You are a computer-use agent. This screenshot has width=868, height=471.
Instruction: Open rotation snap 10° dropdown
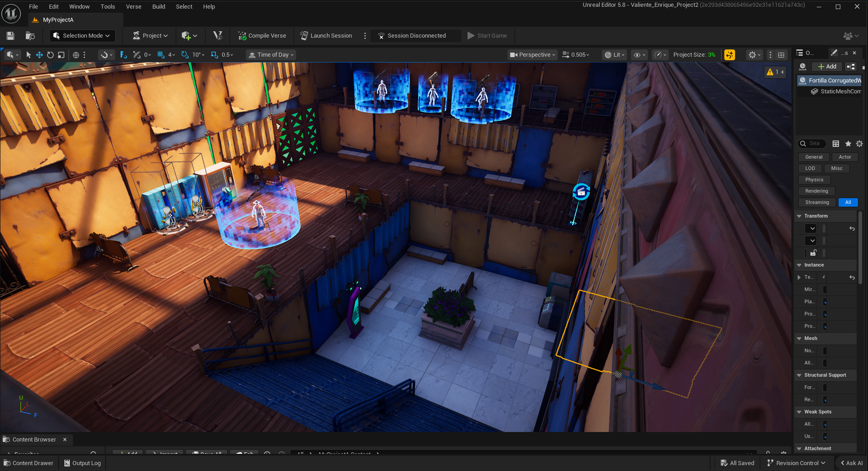[199, 55]
